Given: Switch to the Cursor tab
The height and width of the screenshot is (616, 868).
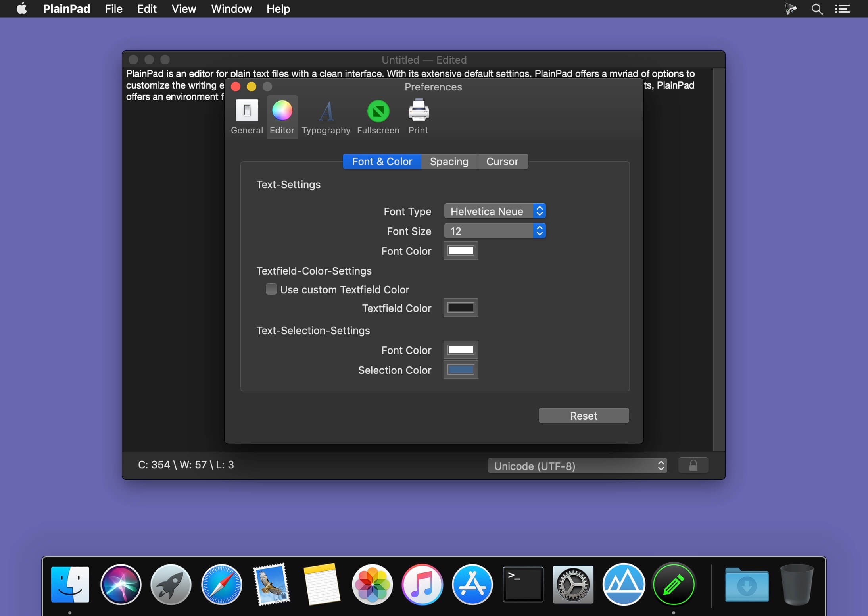Looking at the screenshot, I should click(503, 162).
